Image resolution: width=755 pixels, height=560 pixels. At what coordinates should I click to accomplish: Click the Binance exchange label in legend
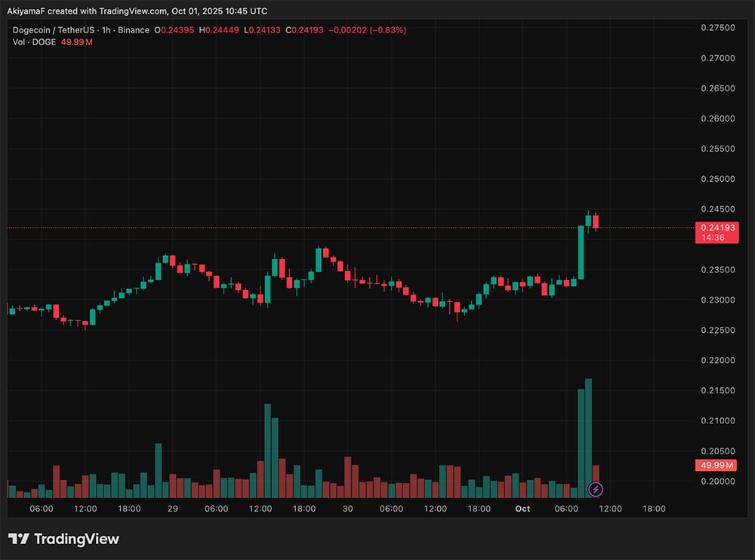[x=134, y=30]
